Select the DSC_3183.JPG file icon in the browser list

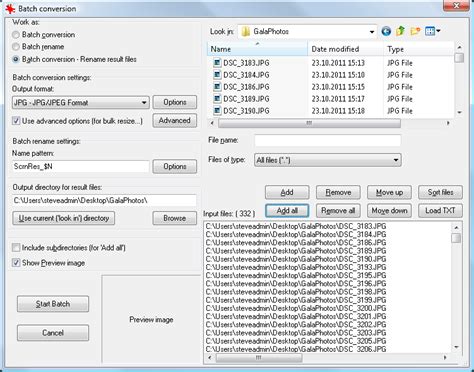tap(217, 63)
